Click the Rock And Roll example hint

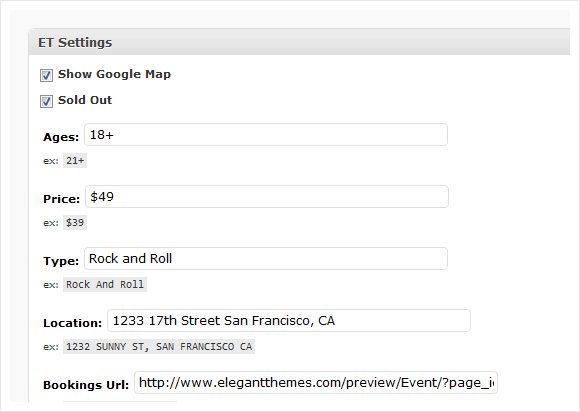click(x=105, y=284)
